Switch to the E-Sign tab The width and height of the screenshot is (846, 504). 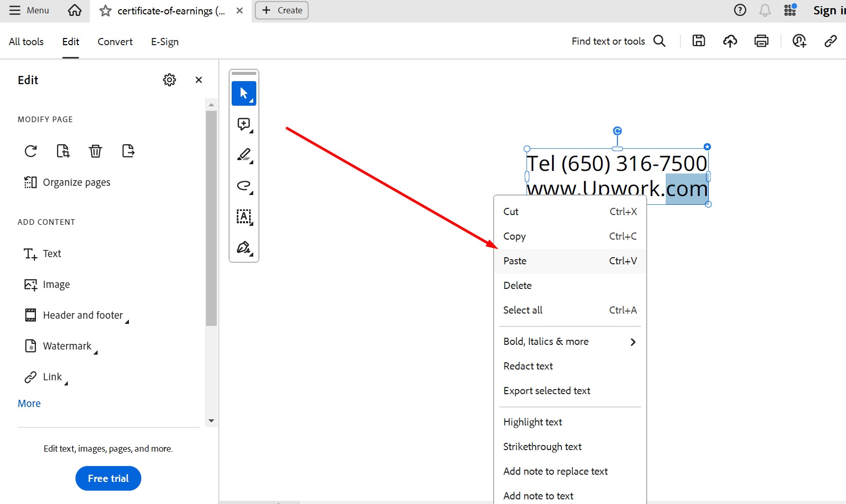click(165, 42)
